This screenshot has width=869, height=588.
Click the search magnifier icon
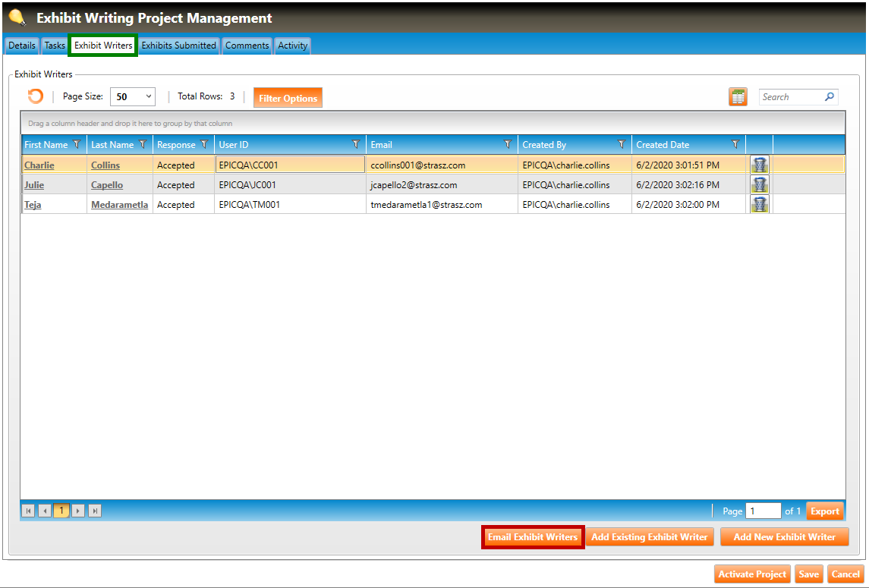point(830,97)
